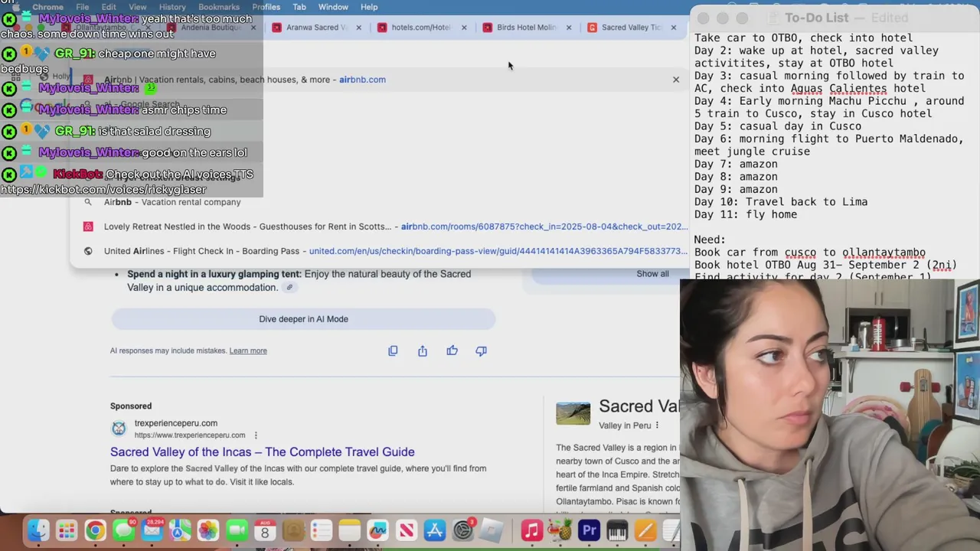Click the link chip after glamping tent text
980x551 pixels.
(289, 288)
